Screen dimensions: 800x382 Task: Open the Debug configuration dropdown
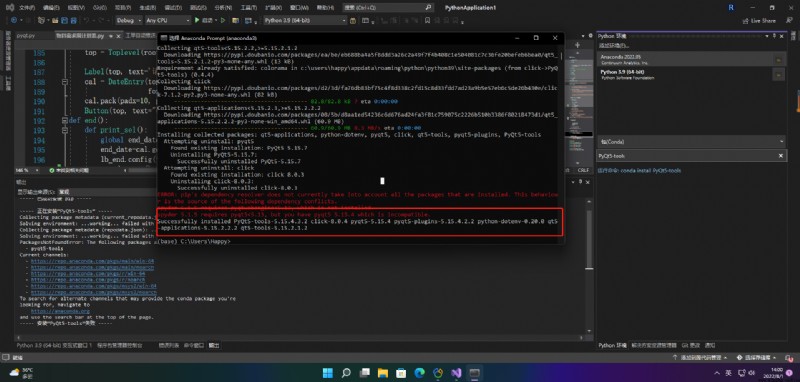tap(129, 20)
